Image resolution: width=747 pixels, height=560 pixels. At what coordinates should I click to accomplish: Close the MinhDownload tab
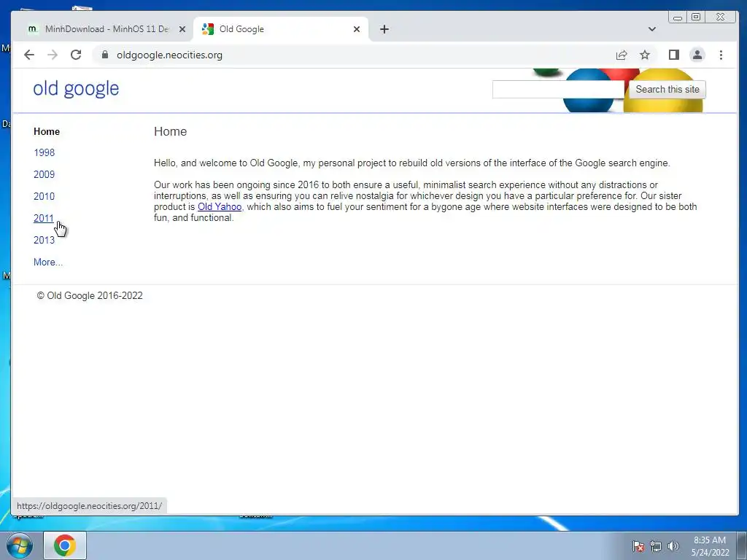(182, 29)
